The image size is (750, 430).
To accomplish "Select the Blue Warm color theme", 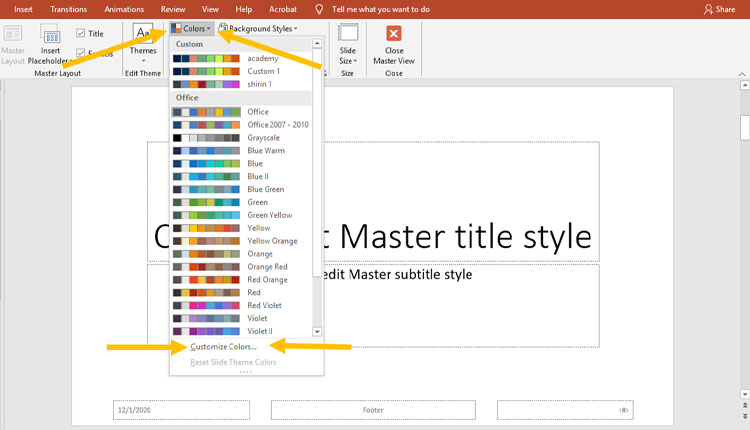I will click(x=265, y=151).
